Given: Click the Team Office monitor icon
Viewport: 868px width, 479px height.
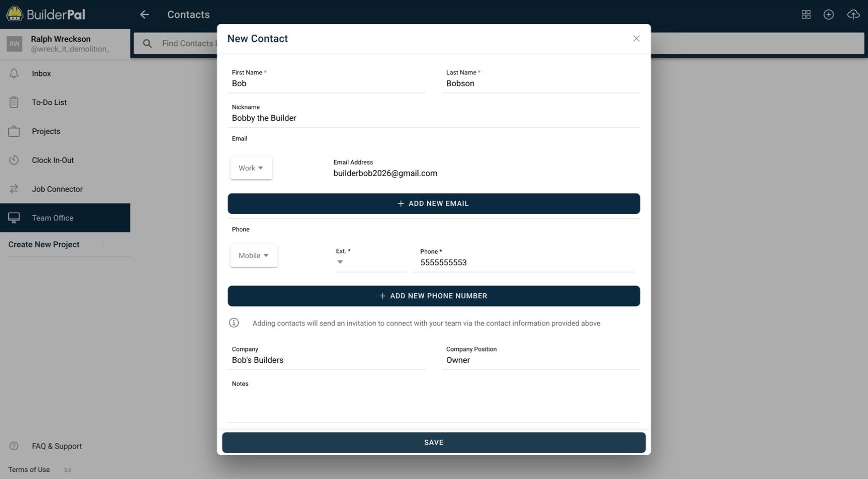Looking at the screenshot, I should click(14, 218).
